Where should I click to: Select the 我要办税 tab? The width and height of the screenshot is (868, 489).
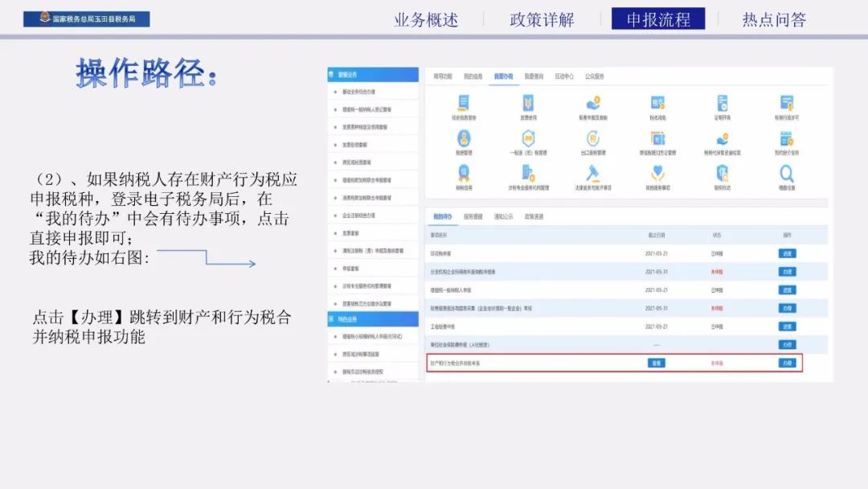pos(503,76)
